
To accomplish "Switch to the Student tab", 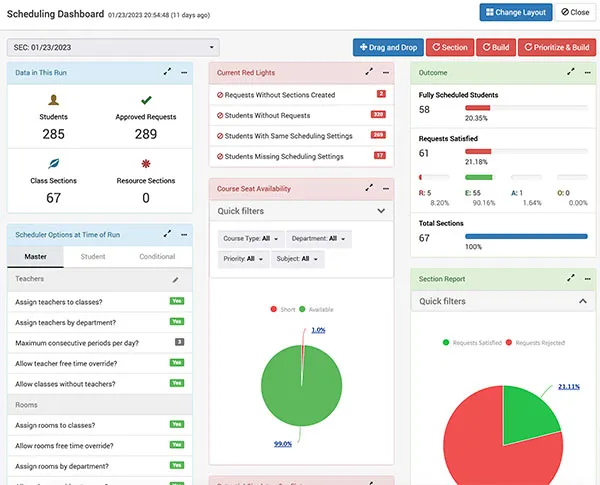I will coord(93,257).
